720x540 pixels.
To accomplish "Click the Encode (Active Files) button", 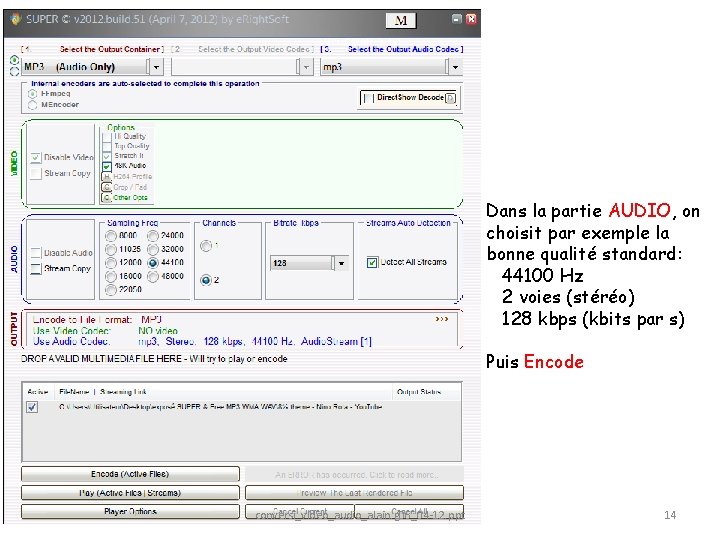I will tap(130, 474).
